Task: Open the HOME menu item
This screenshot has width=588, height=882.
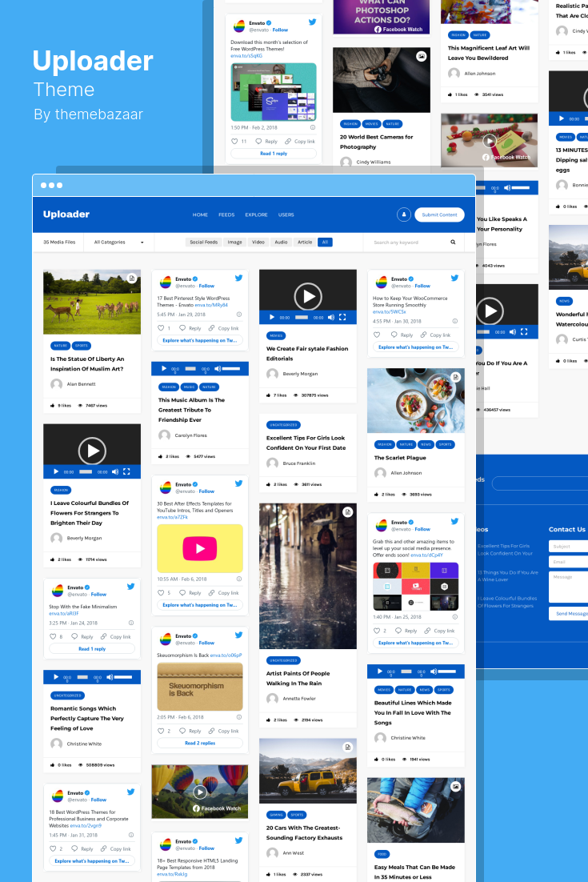Action: [200, 214]
